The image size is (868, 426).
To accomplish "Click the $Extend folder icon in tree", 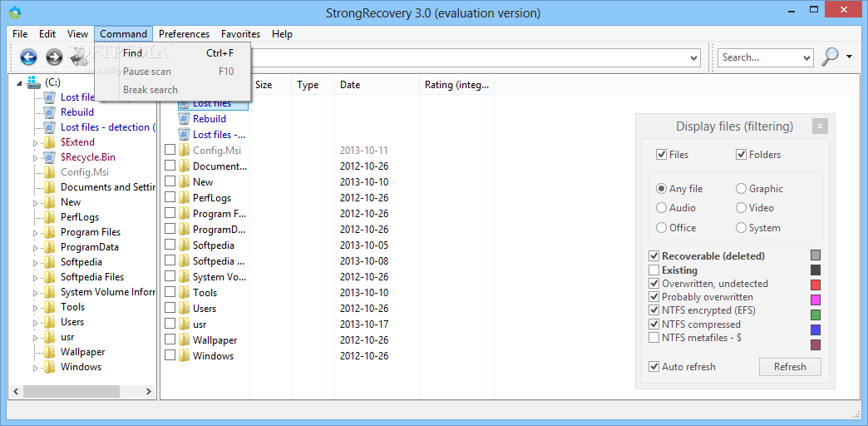I will pyautogui.click(x=49, y=141).
